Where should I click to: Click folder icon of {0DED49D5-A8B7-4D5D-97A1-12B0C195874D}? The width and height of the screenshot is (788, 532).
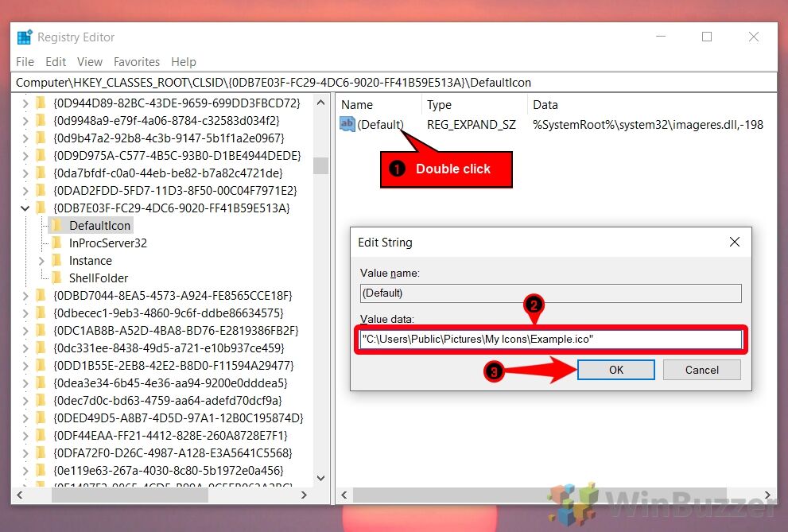click(x=41, y=417)
